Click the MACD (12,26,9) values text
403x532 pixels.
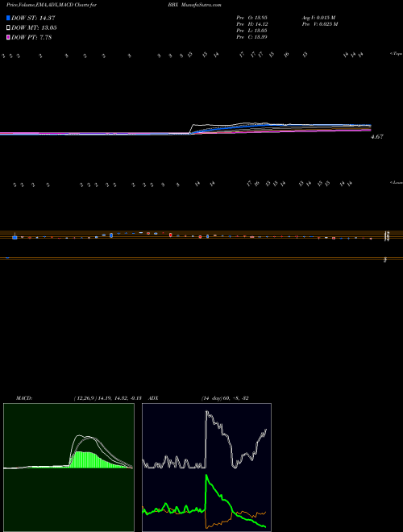pos(107,398)
